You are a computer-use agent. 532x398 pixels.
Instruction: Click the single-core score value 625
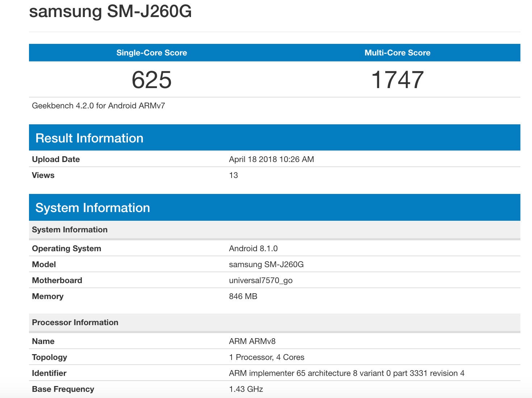pyautogui.click(x=151, y=80)
